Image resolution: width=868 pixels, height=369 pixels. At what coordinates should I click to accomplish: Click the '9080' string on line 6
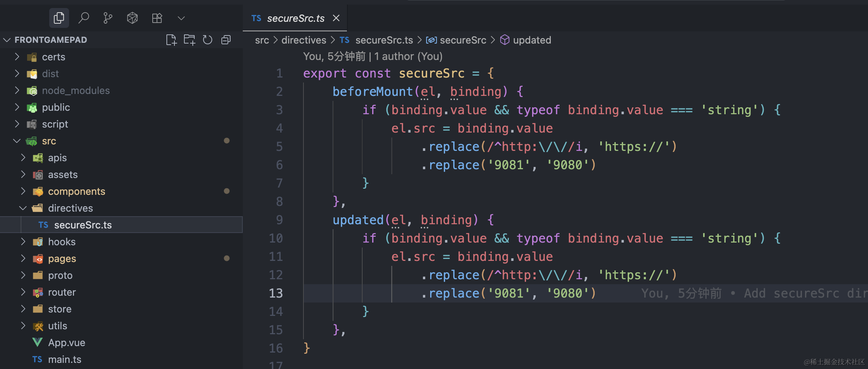[x=568, y=165]
